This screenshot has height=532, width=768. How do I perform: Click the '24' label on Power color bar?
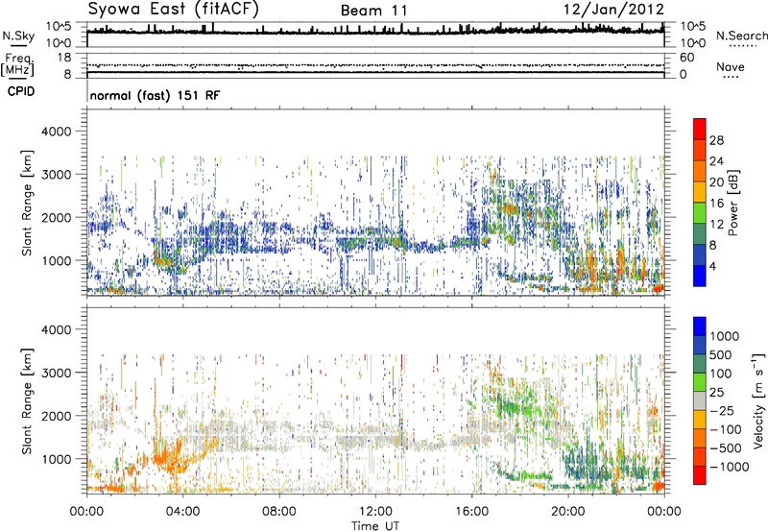[716, 161]
